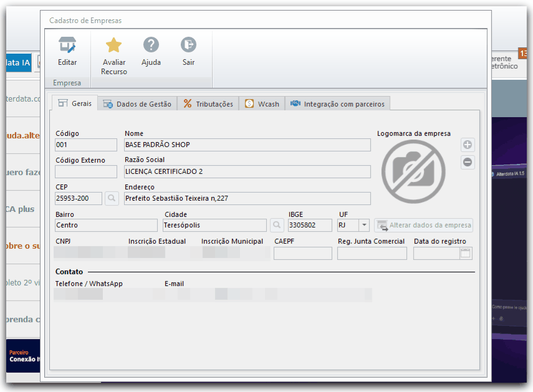Exit using the Sair icon
The height and width of the screenshot is (392, 533).
[188, 44]
